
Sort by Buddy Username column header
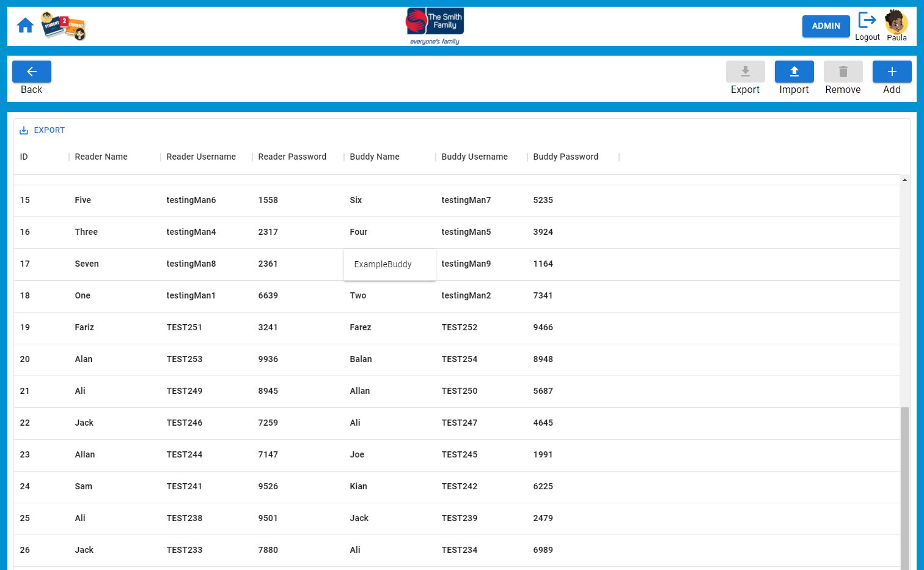pos(474,157)
